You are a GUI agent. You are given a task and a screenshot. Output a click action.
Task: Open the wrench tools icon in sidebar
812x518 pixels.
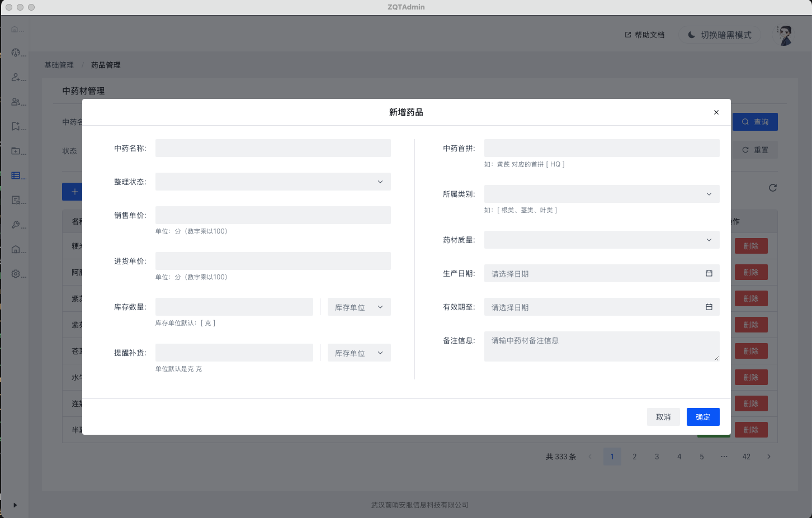(16, 225)
